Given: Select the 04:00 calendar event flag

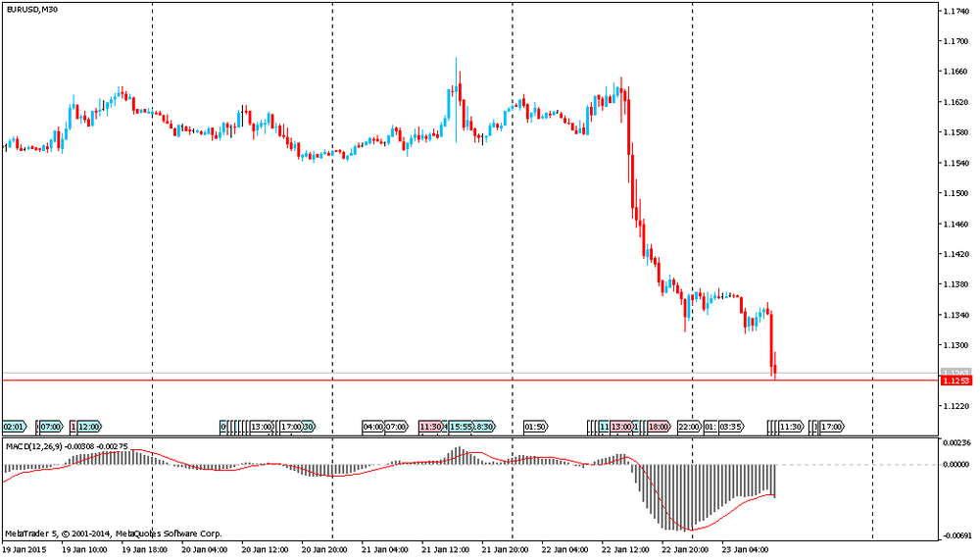Looking at the screenshot, I should (x=373, y=427).
